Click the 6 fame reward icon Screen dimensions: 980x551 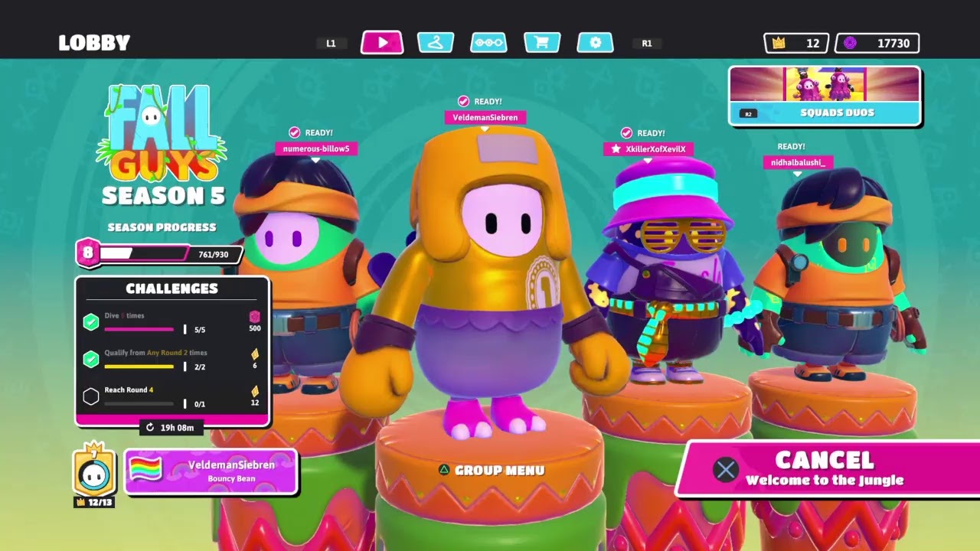tap(255, 354)
